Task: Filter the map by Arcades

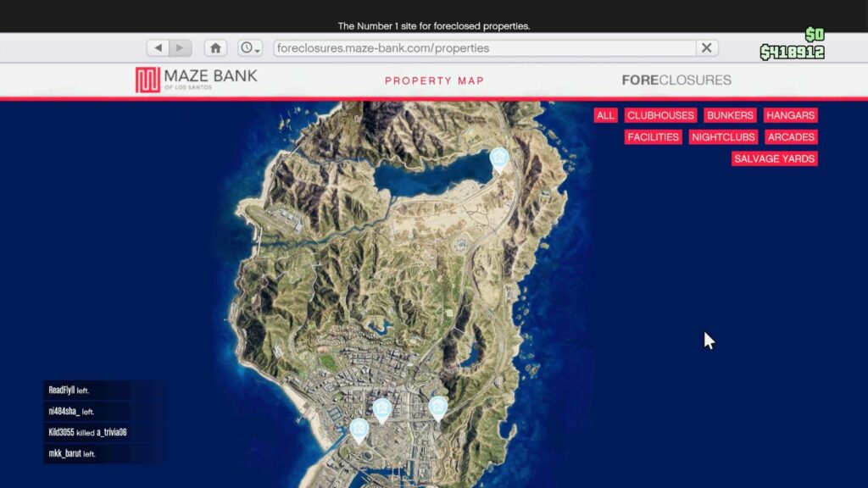Action: tap(791, 136)
